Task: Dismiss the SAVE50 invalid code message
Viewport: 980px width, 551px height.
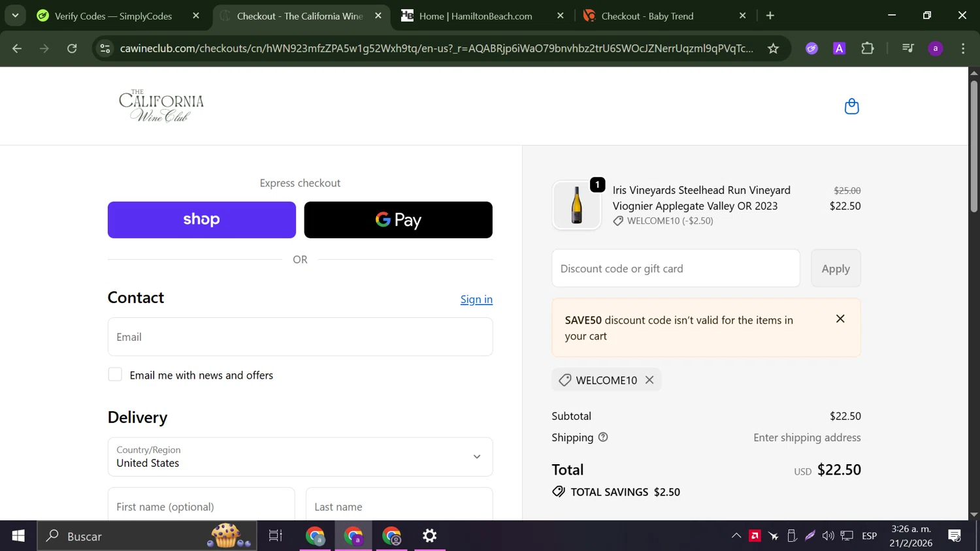Action: pos(840,319)
